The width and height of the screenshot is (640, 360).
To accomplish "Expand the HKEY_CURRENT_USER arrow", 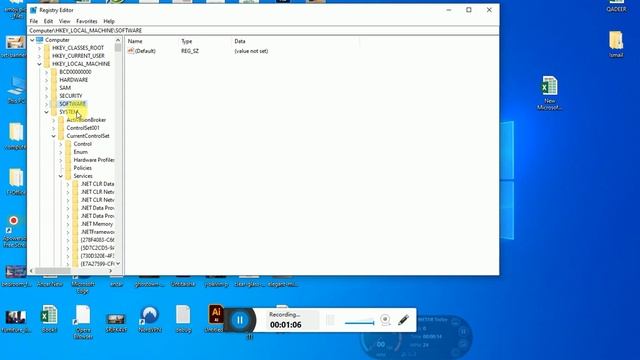I will click(x=39, y=56).
